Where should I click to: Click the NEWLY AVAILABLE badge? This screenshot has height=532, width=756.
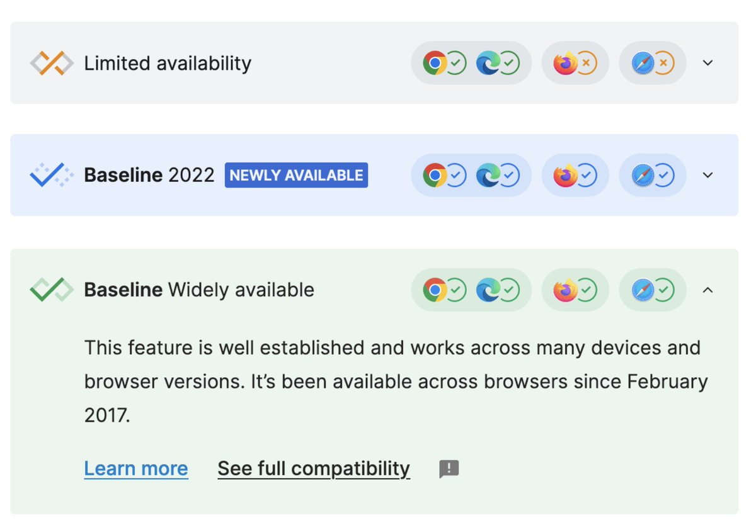coord(296,175)
